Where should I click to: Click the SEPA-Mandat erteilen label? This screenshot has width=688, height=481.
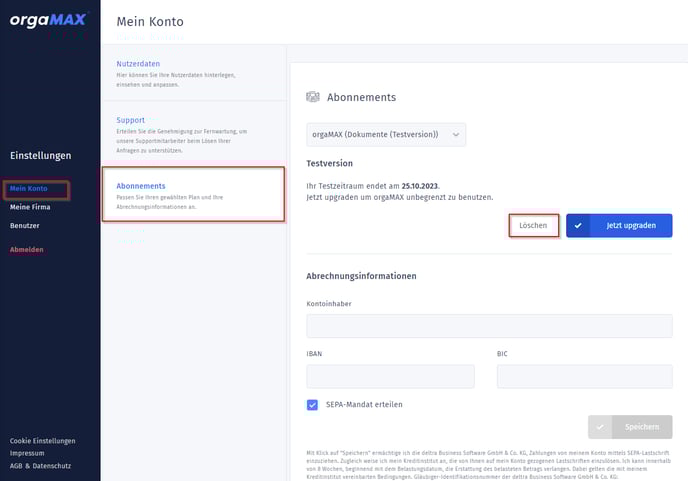pos(364,405)
